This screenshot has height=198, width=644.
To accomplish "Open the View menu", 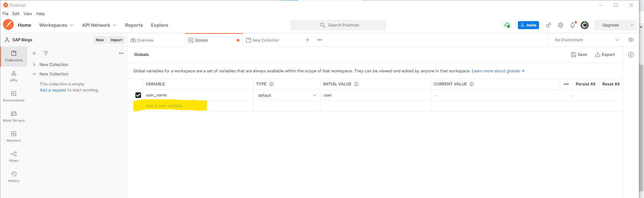I will [x=28, y=14].
